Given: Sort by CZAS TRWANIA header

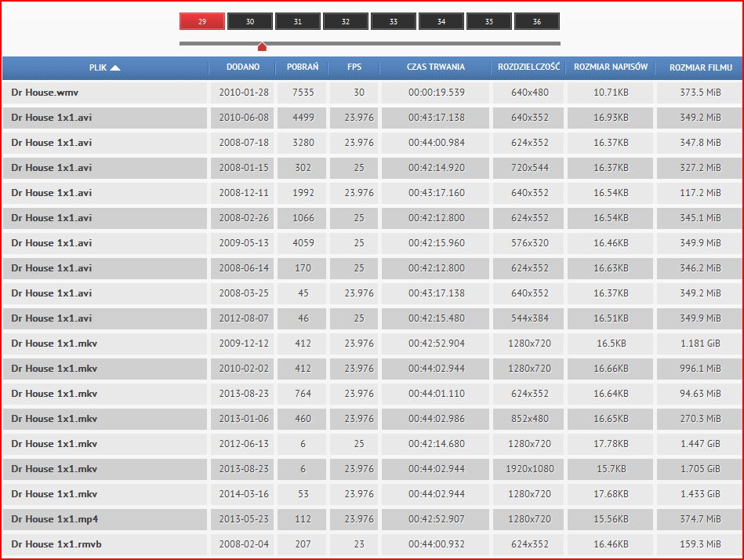Looking at the screenshot, I should 436,67.
